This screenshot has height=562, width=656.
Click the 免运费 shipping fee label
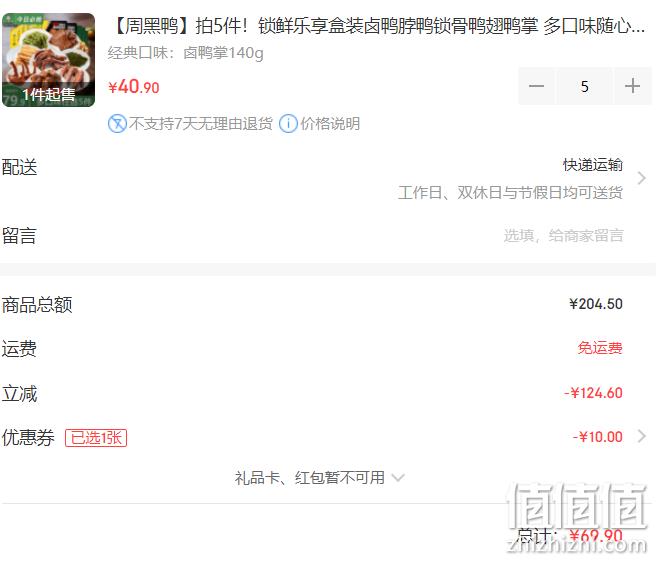coord(600,348)
